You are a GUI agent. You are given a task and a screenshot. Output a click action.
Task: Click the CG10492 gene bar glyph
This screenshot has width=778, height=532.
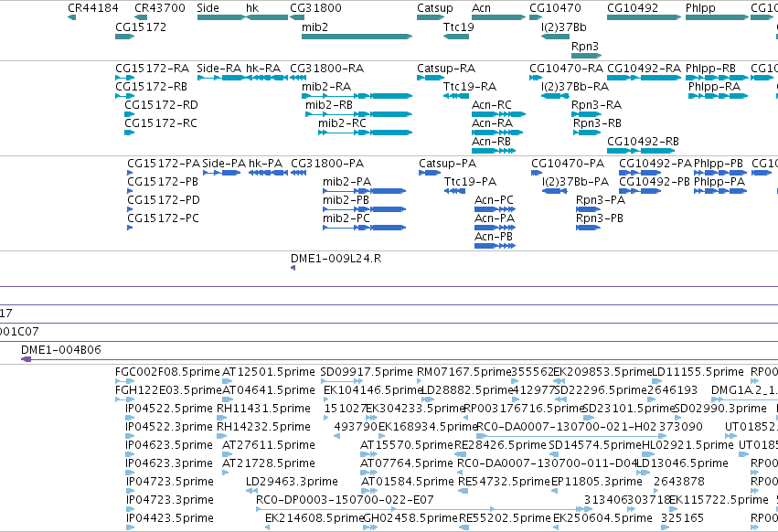pyautogui.click(x=644, y=17)
